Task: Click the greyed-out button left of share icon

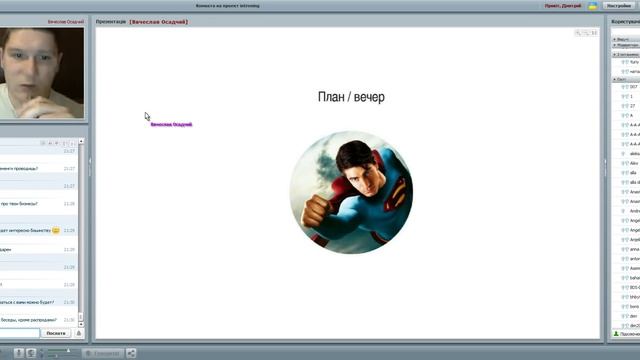Action: pos(103,353)
